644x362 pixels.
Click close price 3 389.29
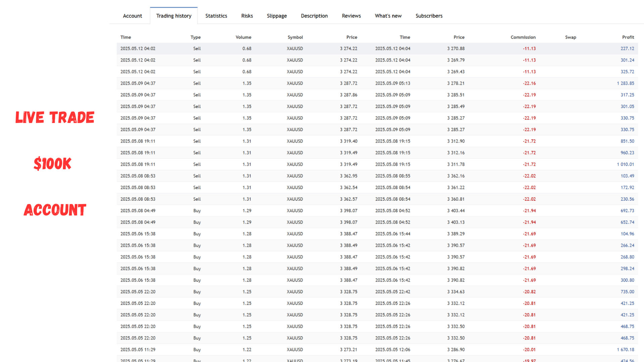(x=456, y=234)
